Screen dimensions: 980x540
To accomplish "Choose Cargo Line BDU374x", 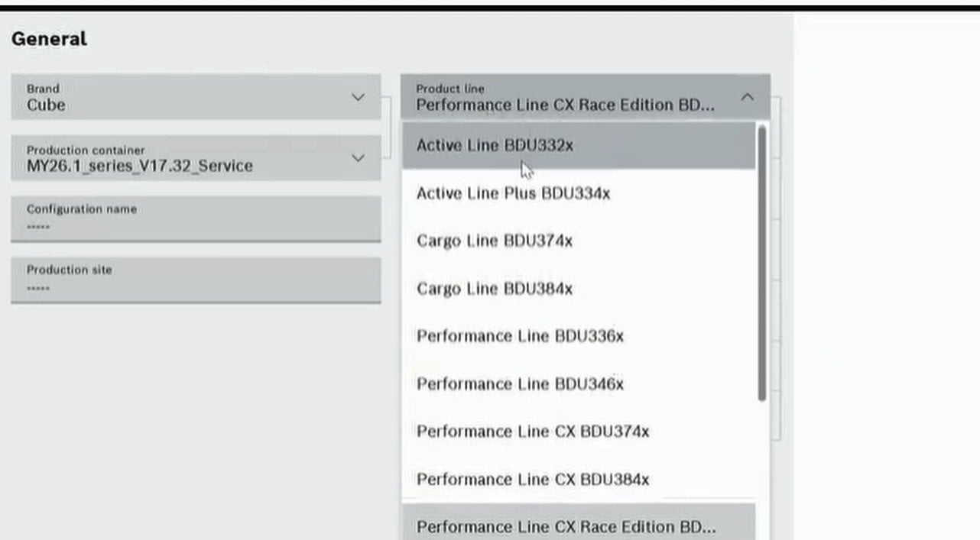I will click(x=579, y=241).
